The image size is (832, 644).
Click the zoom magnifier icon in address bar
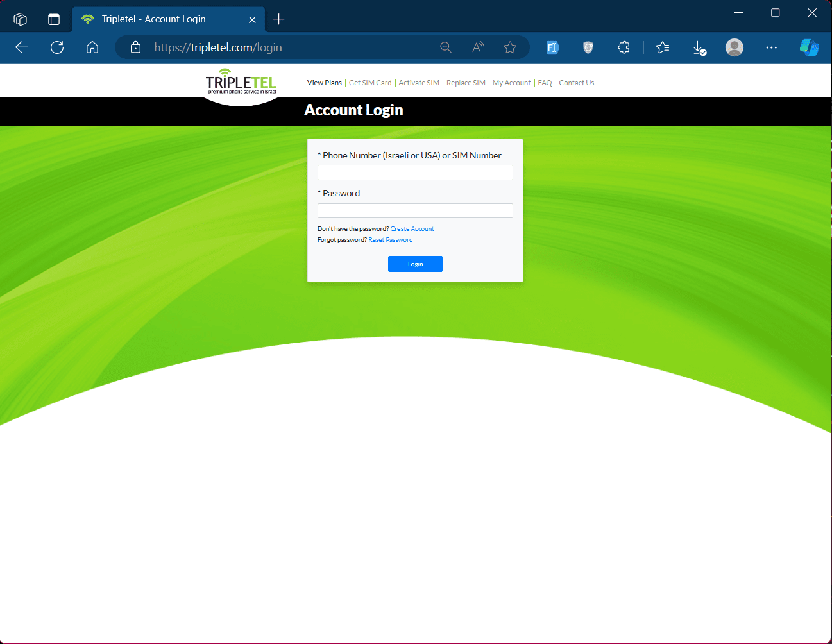click(x=446, y=47)
